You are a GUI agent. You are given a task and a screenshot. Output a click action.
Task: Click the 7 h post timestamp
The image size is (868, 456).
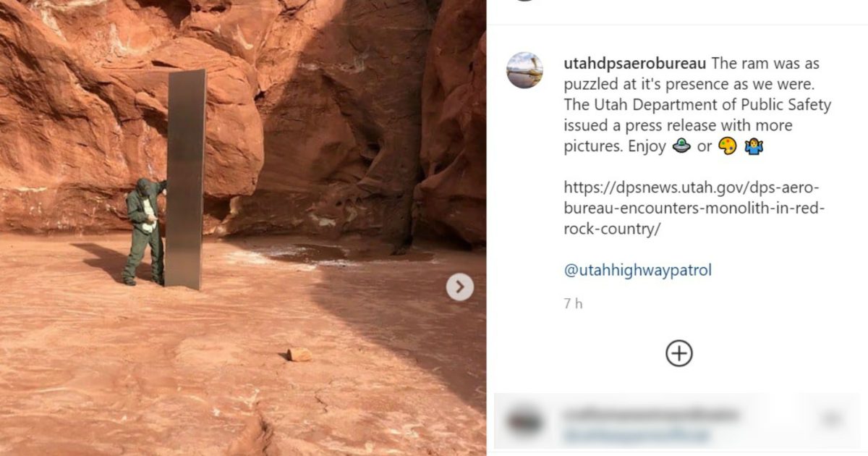click(x=573, y=304)
